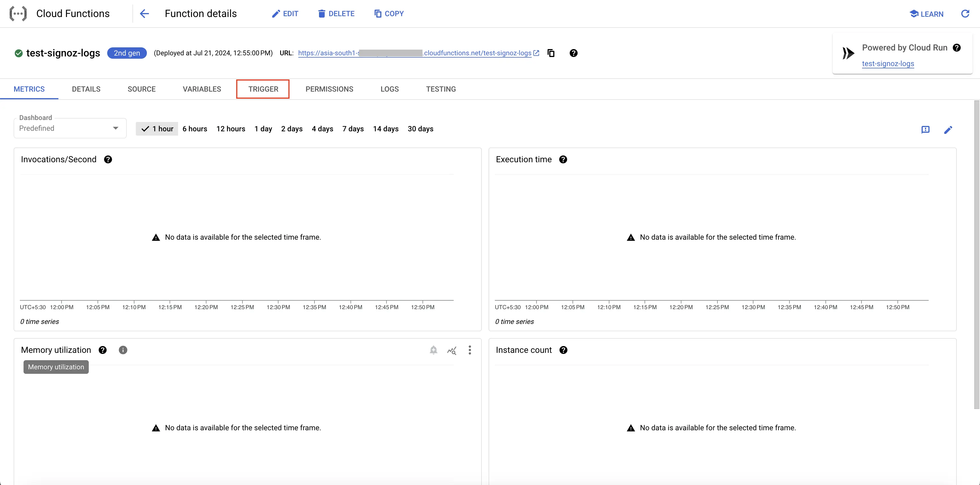Explore Memory utilization in Metrics Explorer

[451, 350]
